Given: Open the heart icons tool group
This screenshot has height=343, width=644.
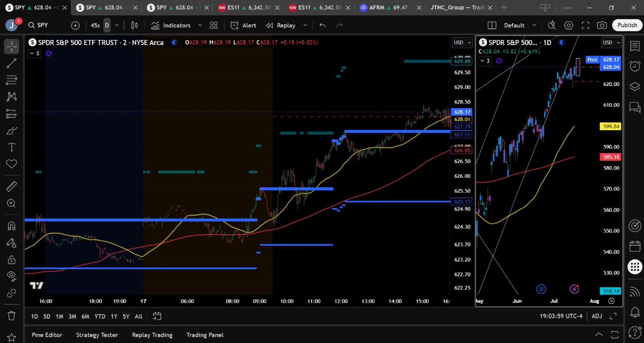Looking at the screenshot, I should pos(12,164).
